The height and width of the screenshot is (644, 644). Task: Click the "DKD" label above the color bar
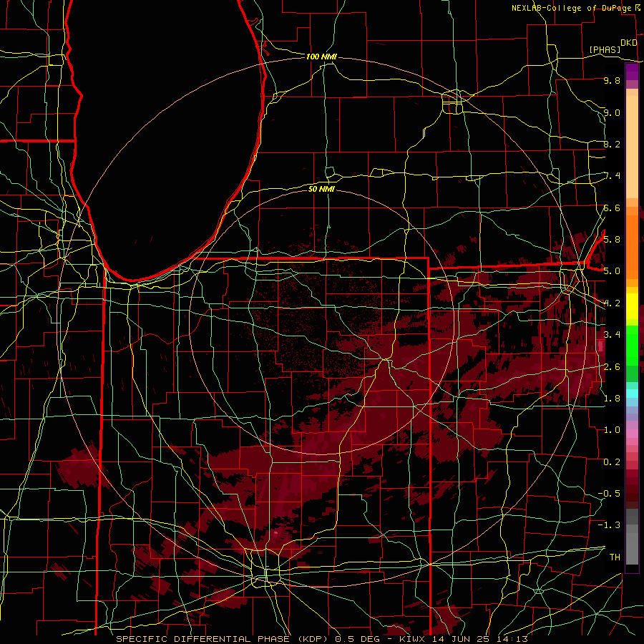point(629,42)
